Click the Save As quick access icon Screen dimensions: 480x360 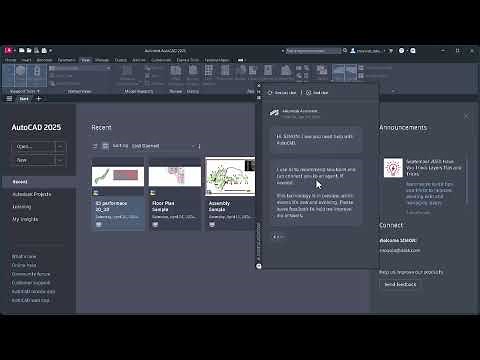pos(44,51)
